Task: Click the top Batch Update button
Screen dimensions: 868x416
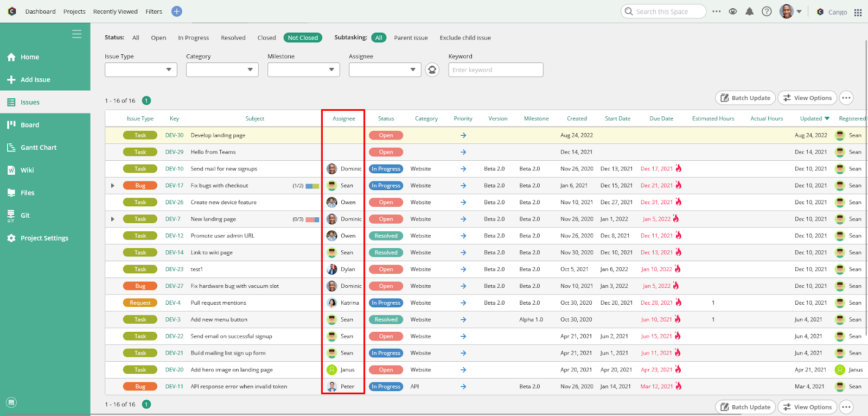Action: (745, 98)
